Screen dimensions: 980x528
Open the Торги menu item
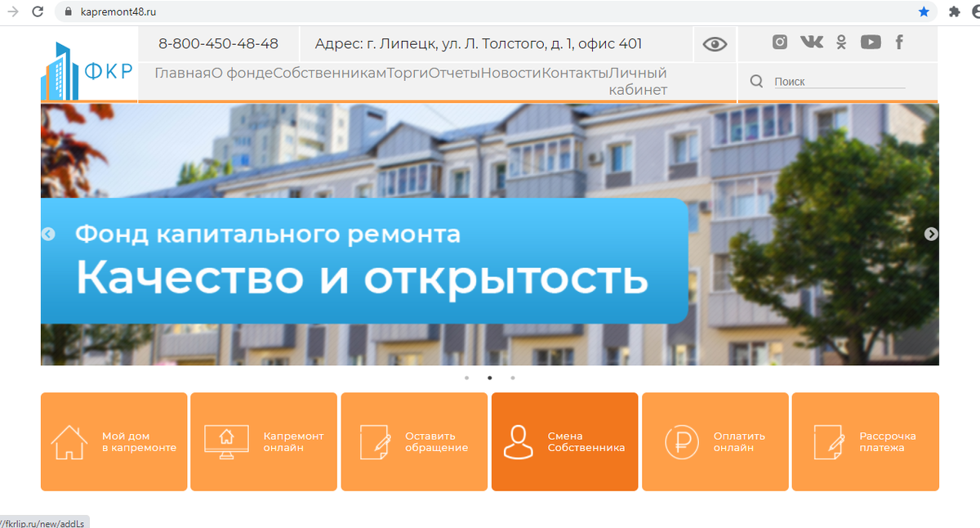[x=408, y=73]
